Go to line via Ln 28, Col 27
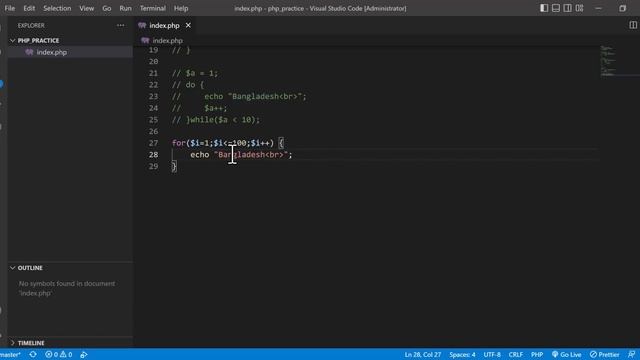The width and height of the screenshot is (640, 360). click(x=422, y=354)
